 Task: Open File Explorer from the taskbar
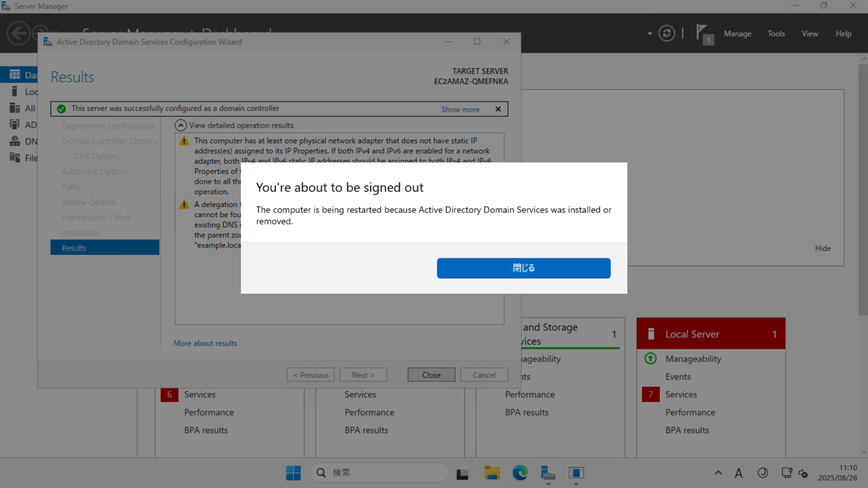[x=492, y=473]
